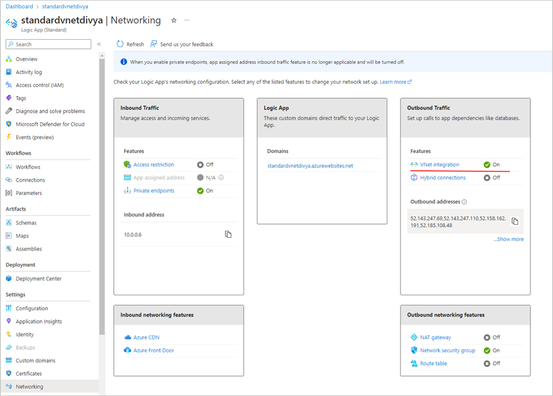The width and height of the screenshot is (553, 396).
Task: Favorite this page with the star icon
Action: tap(174, 20)
